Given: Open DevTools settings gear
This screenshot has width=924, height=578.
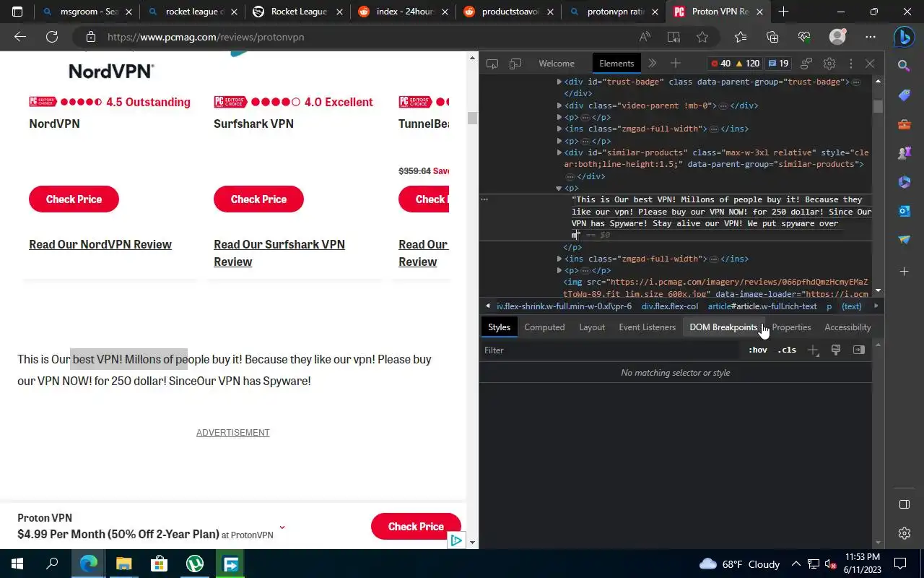Looking at the screenshot, I should 829,64.
